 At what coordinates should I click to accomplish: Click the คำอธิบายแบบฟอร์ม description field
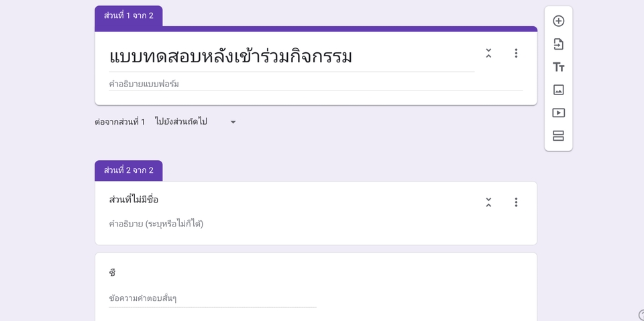[x=315, y=84]
